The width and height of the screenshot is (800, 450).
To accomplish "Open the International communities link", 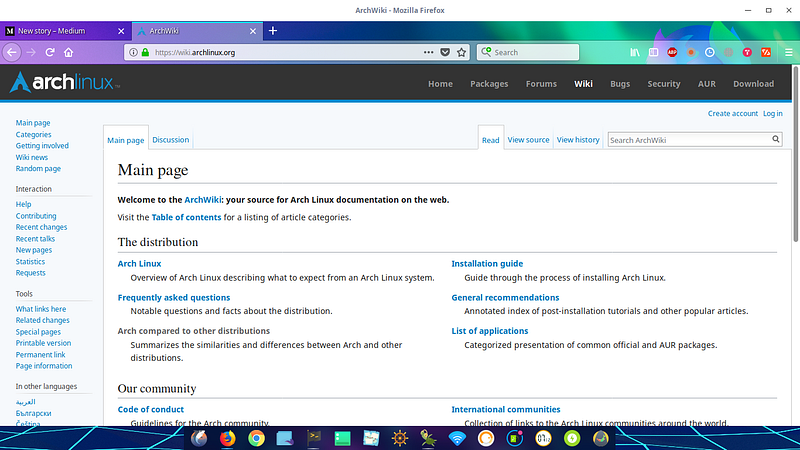I will click(506, 409).
